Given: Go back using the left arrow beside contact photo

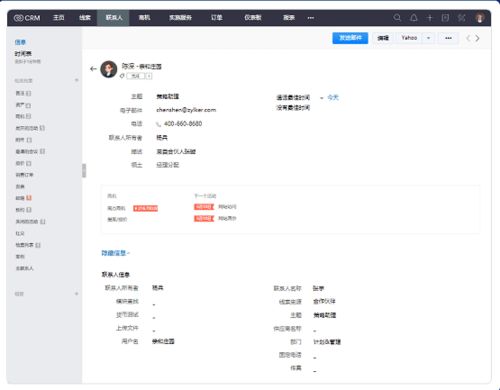Looking at the screenshot, I should (93, 69).
